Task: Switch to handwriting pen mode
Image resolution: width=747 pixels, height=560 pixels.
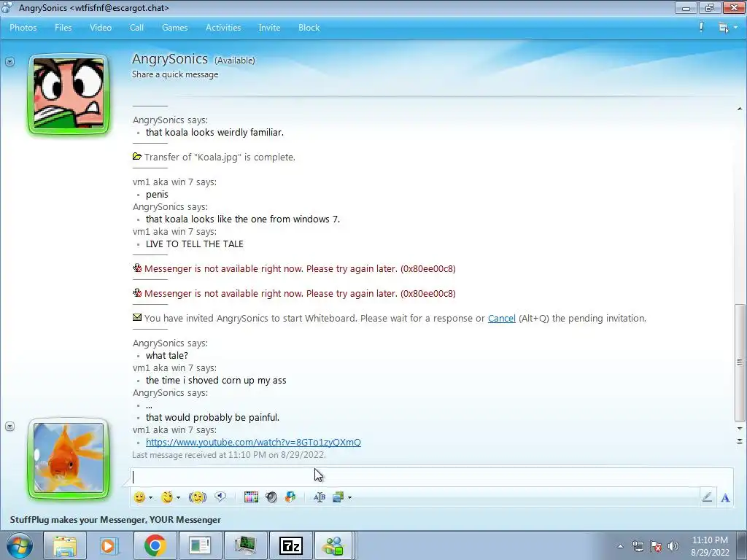Action: pyautogui.click(x=707, y=497)
